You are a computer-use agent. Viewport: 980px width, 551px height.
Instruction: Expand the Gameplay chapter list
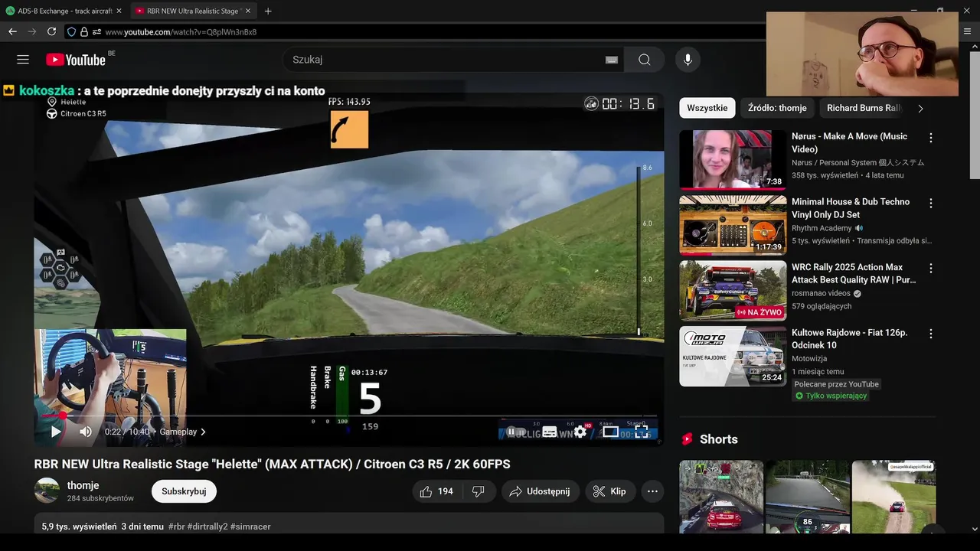point(182,432)
